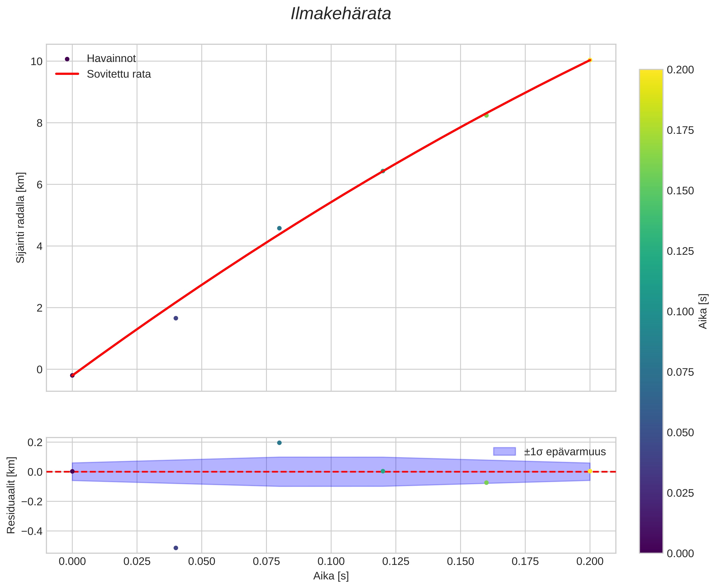This screenshot has width=715, height=588.
Task: Click the y-axis tick label 8
Action: (40, 123)
